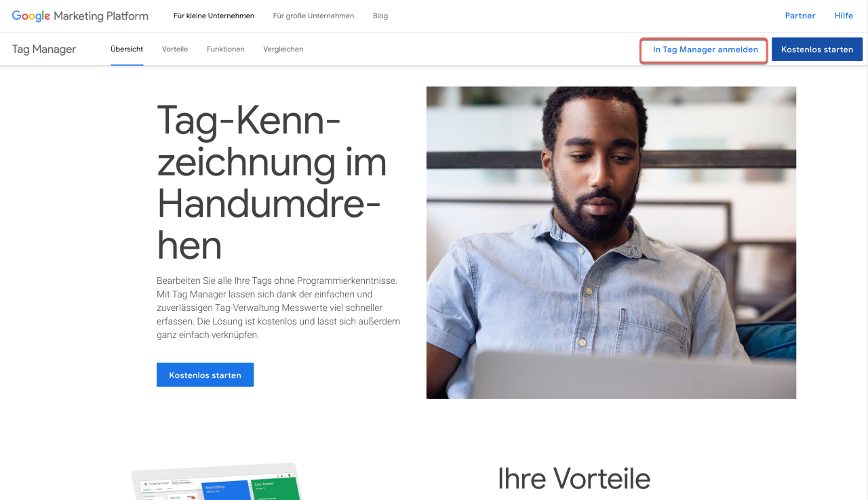Click the Tag-Kennzeichnung im Handumdrehen headline

pos(271,183)
